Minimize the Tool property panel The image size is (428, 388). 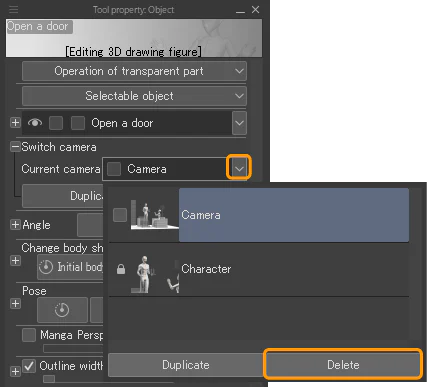pos(240,11)
